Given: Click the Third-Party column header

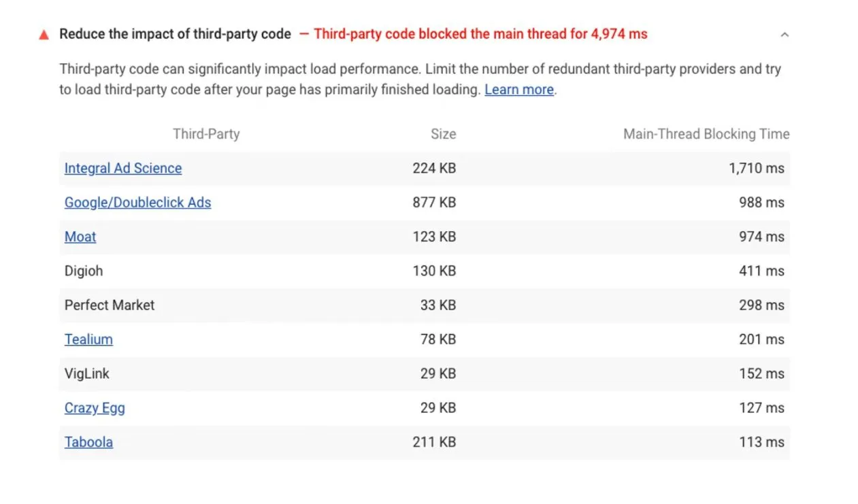Looking at the screenshot, I should pyautogui.click(x=206, y=134).
